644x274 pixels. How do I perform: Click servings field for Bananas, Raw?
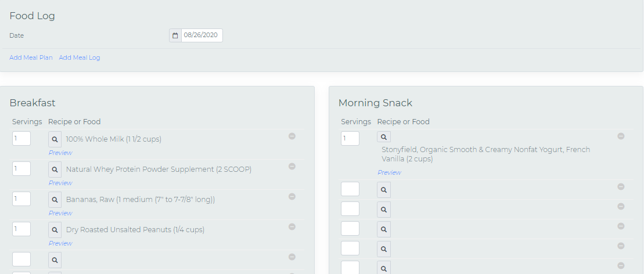pyautogui.click(x=21, y=200)
